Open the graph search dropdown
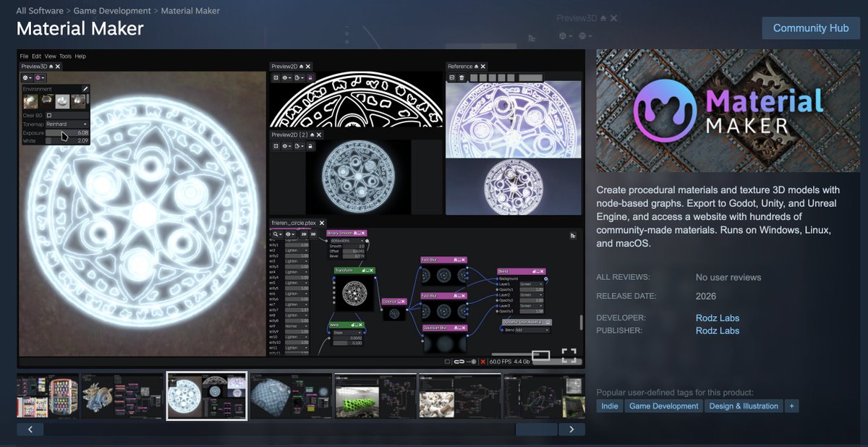868x447 pixels. [x=277, y=234]
